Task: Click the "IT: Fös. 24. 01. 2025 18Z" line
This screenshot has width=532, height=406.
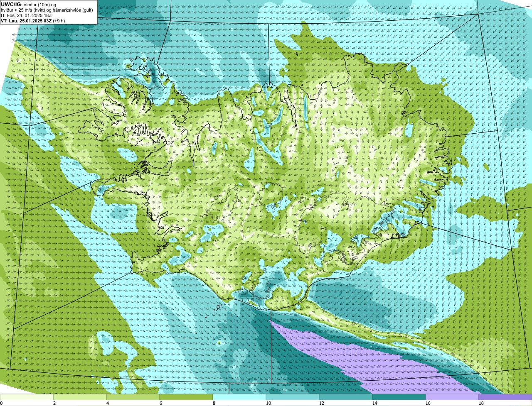Action: (x=26, y=15)
